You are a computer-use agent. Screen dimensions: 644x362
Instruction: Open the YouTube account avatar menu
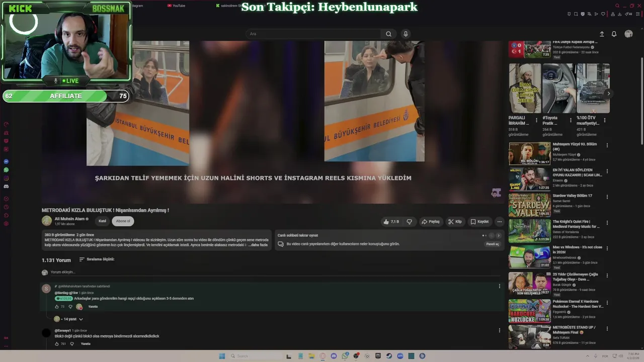628,34
